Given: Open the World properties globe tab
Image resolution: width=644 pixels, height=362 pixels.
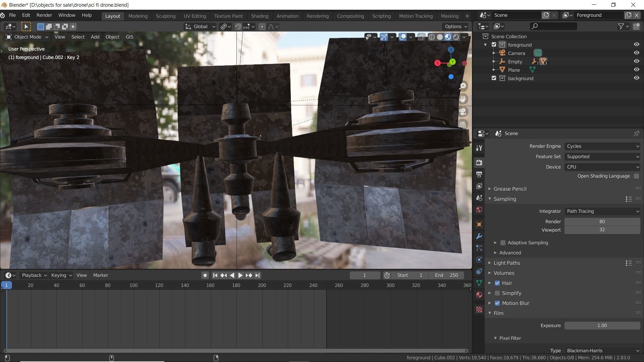Looking at the screenshot, I should coord(479,210).
